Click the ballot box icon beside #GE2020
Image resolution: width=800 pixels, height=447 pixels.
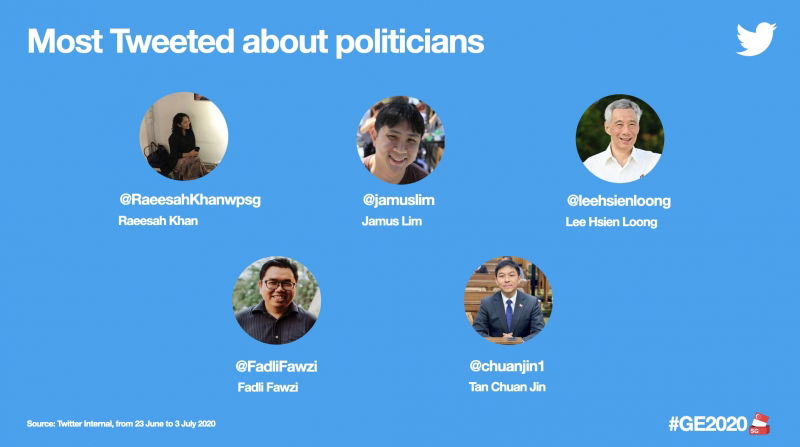pyautogui.click(x=761, y=422)
